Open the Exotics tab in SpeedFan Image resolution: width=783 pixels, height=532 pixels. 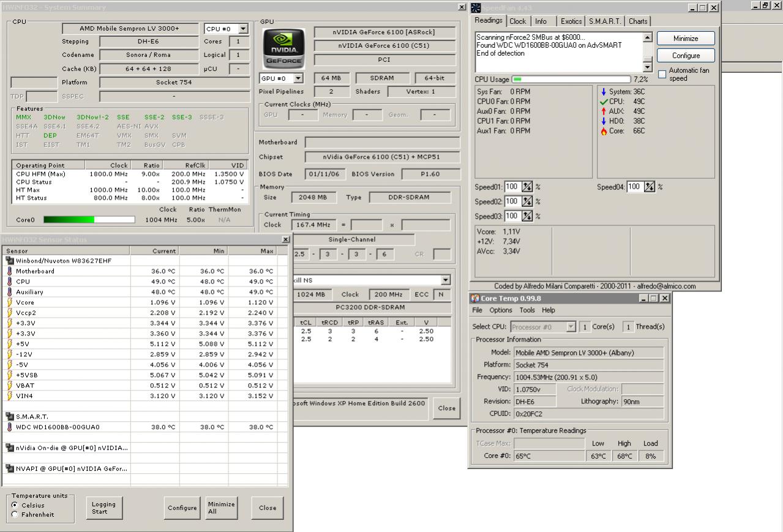(x=571, y=21)
